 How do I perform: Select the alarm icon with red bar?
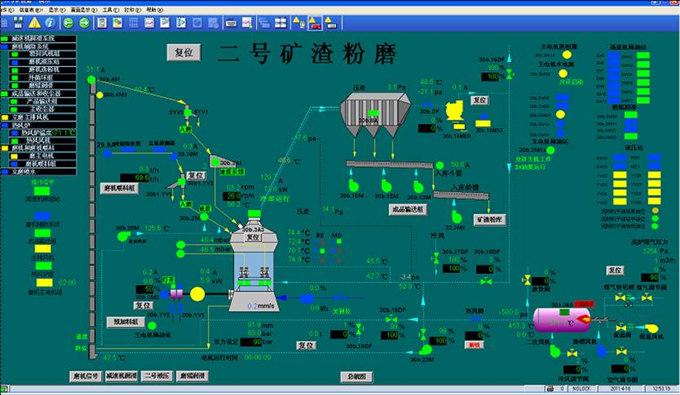coord(314,23)
